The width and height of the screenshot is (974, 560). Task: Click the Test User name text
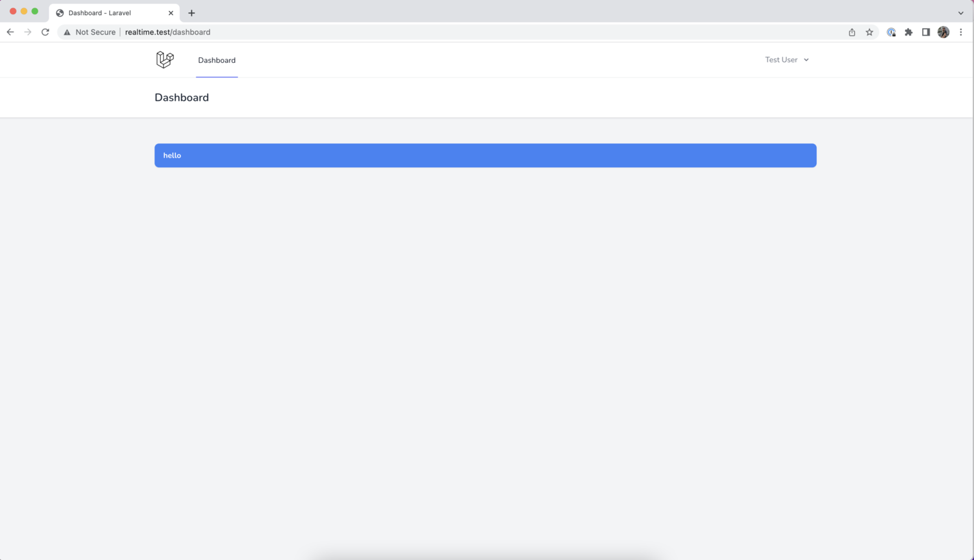[780, 59]
